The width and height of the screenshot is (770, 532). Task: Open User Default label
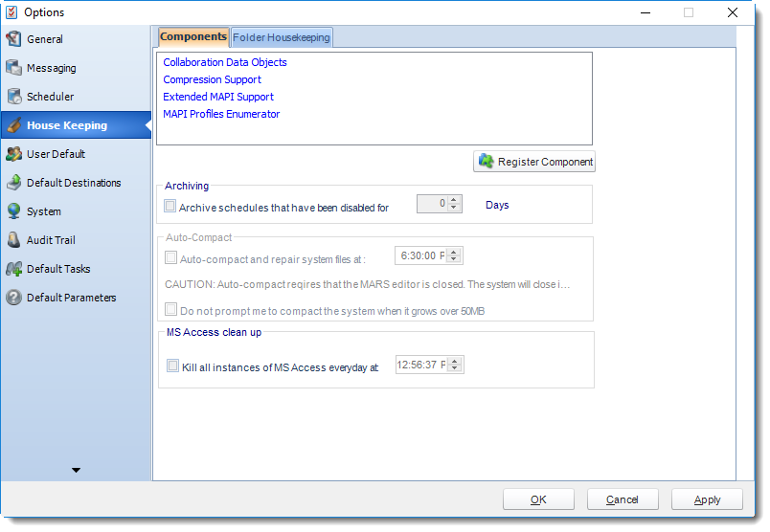coord(56,154)
